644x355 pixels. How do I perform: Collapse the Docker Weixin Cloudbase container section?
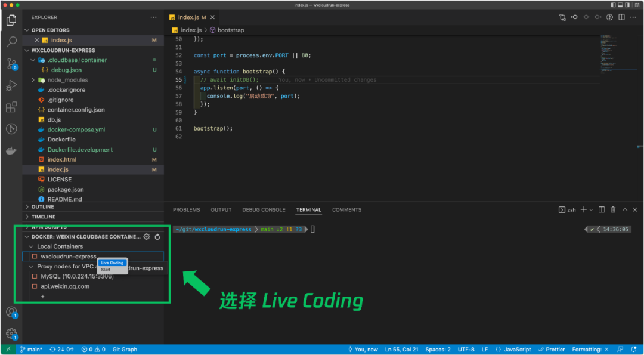(x=27, y=237)
